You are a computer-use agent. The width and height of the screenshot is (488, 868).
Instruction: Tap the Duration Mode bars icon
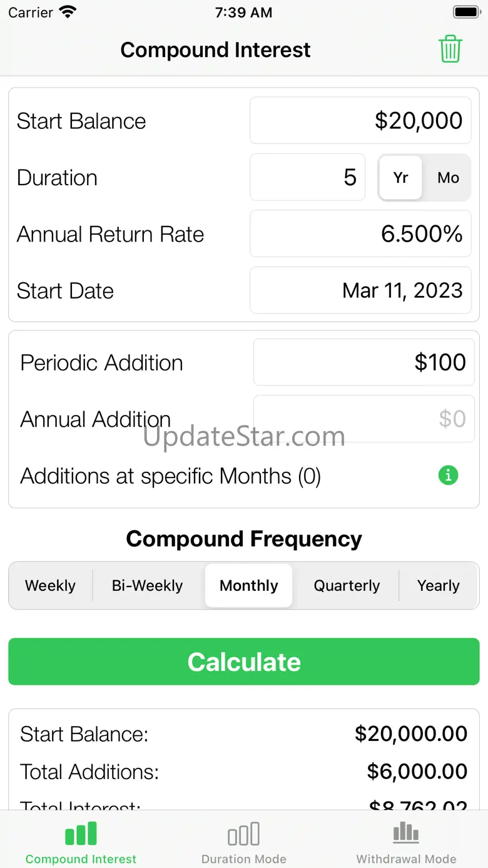[243, 834]
